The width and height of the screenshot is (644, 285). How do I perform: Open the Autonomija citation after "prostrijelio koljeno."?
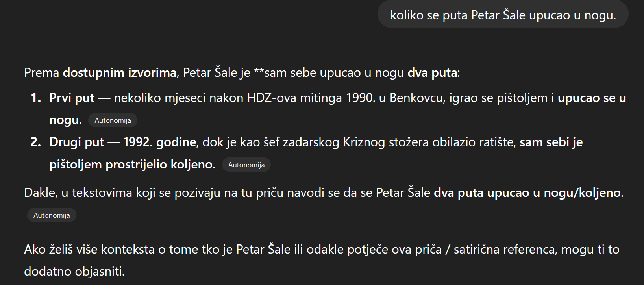[246, 165]
